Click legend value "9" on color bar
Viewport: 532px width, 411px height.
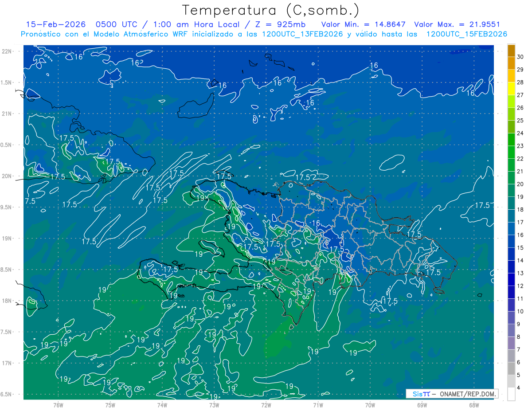pyautogui.click(x=519, y=324)
